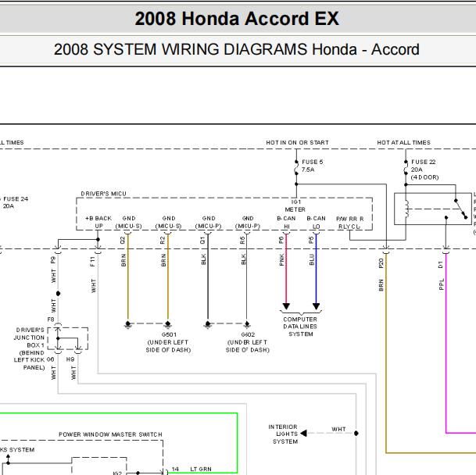The width and height of the screenshot is (476, 475).
Task: Click the "2008 Honda Accord EX" title
Action: (237, 19)
